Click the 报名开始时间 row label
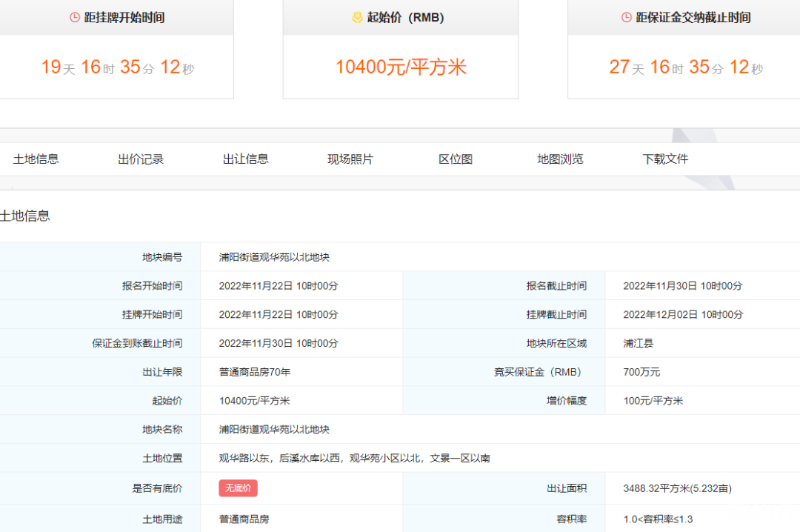Screen dimensions: 800x532 coord(152,286)
